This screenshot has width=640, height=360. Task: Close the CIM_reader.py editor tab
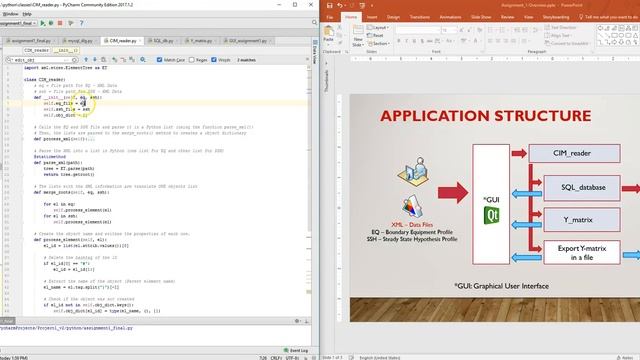[140, 41]
